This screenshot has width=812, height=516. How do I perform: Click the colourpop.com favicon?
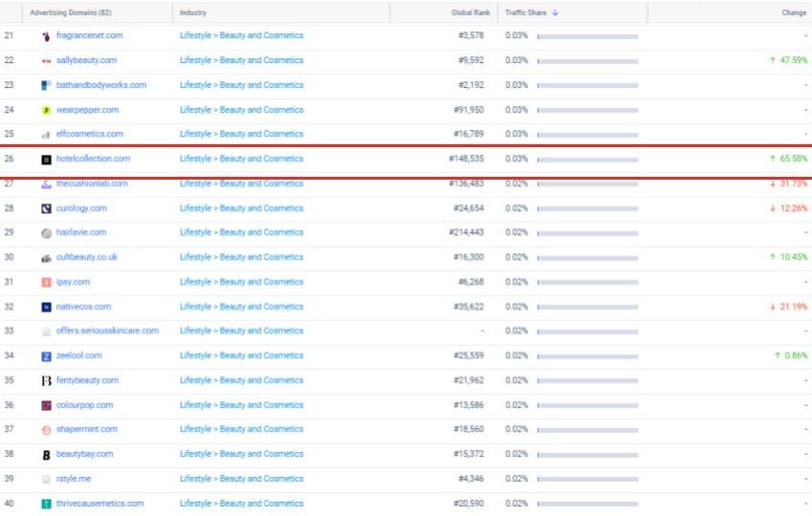(x=46, y=406)
